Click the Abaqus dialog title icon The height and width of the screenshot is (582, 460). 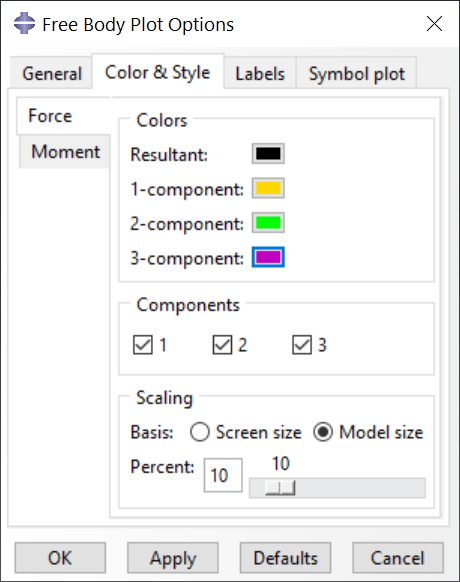[25, 23]
